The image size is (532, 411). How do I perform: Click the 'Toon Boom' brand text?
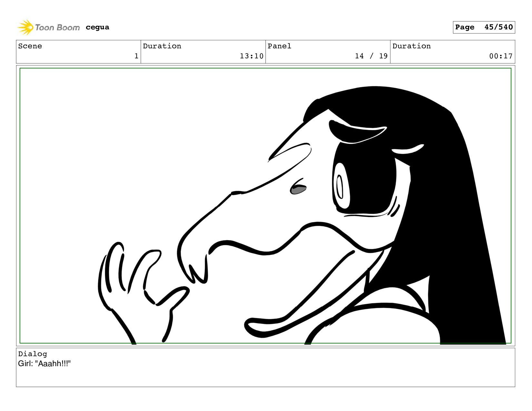pyautogui.click(x=57, y=28)
